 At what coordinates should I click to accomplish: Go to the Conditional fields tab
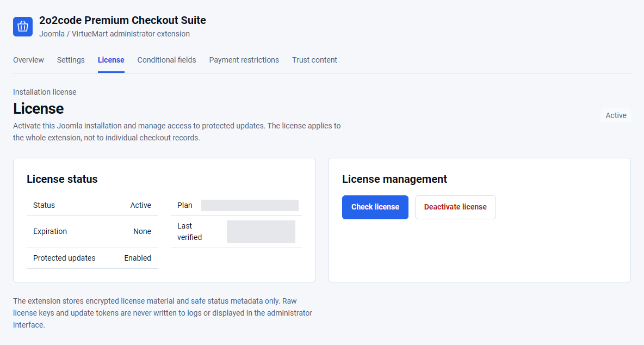167,60
